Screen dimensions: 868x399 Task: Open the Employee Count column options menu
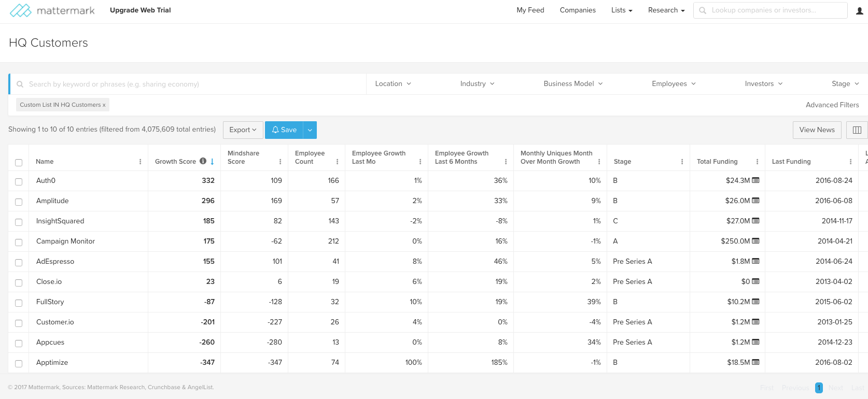point(337,162)
